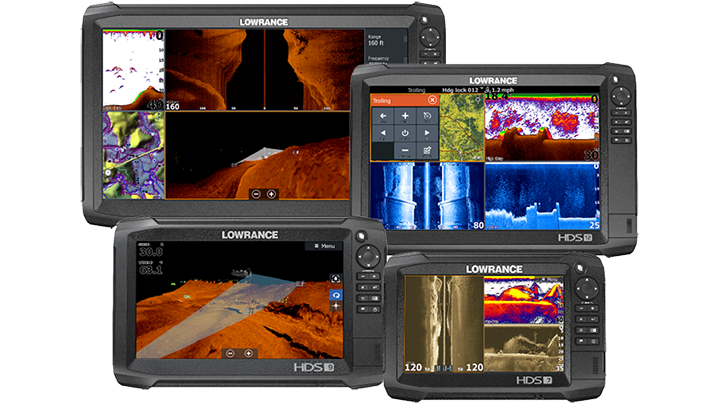Push the X exit key on HDS 7
Image resolution: width=720 pixels, height=405 pixels.
coord(581,319)
